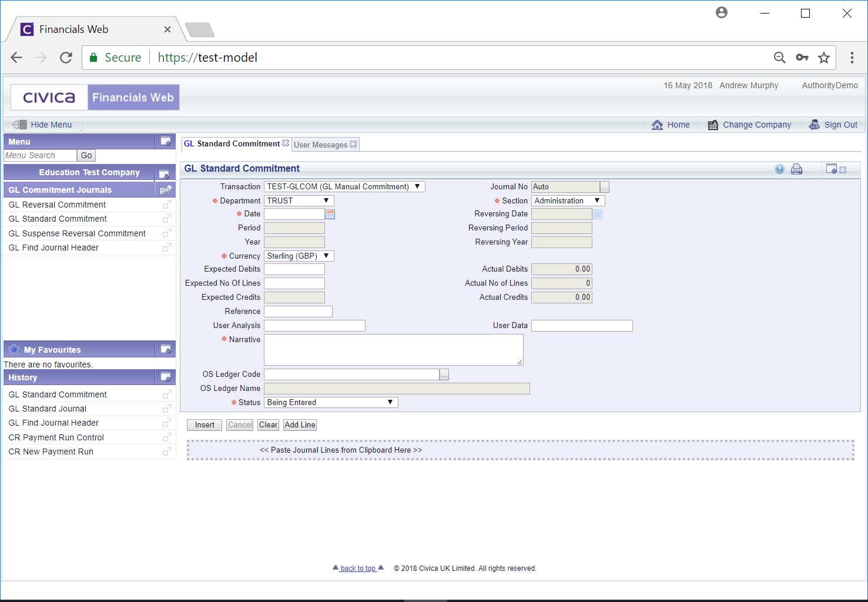Close the GL Standard Commitment tab
Screen dimensions: 868x602
pyautogui.click(x=286, y=143)
